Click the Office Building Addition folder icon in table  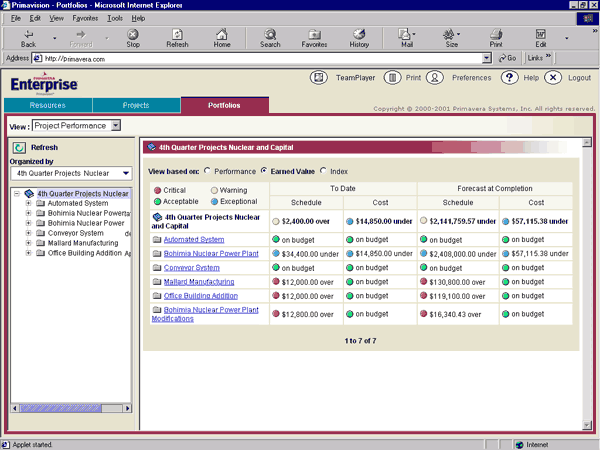[157, 296]
